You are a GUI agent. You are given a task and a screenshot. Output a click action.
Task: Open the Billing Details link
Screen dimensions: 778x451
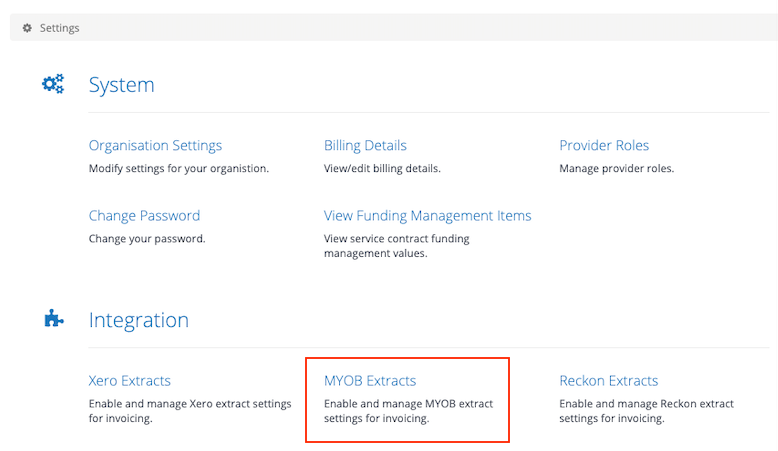tap(365, 145)
